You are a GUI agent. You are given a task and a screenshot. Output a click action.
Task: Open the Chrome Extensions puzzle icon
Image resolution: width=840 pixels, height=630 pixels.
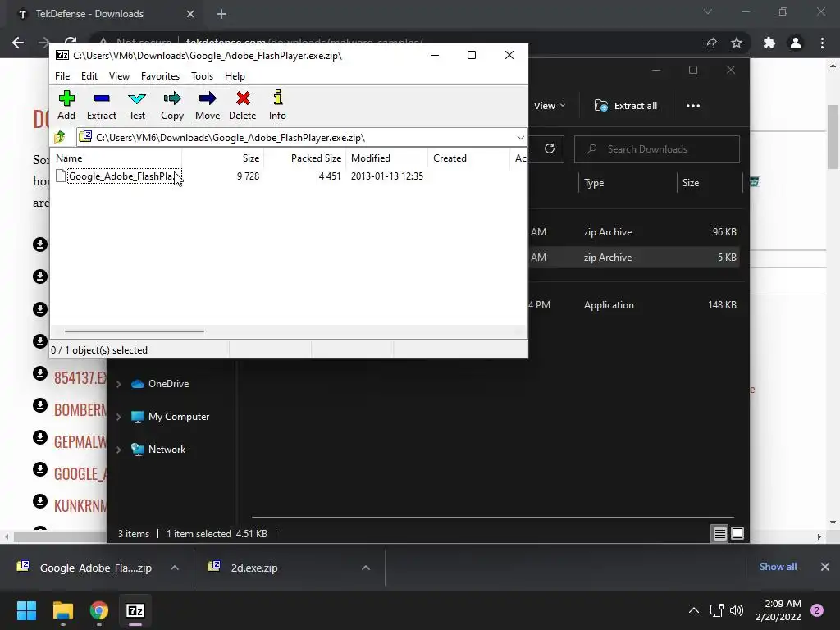point(769,43)
